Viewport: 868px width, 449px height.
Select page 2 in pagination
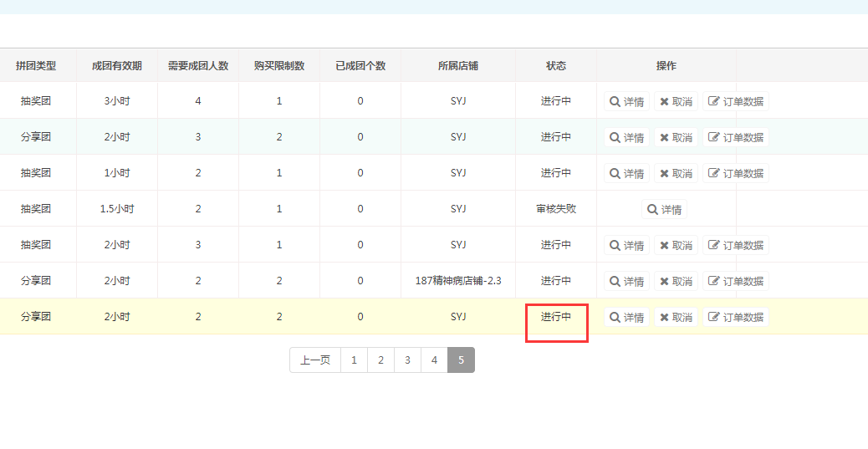point(380,360)
